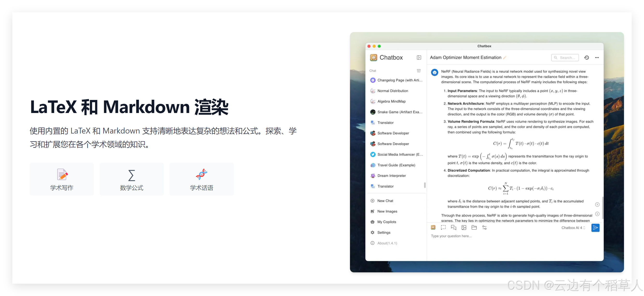Click the dashed-square screenshot icon
This screenshot has width=644, height=296.
(x=443, y=227)
